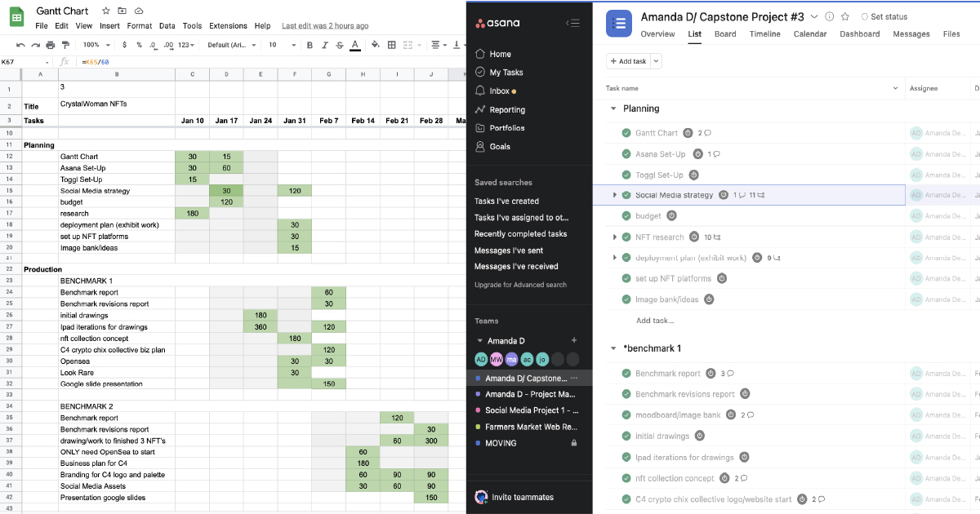Click Invite teammates
Screen dimensions: 980x514
point(514,497)
